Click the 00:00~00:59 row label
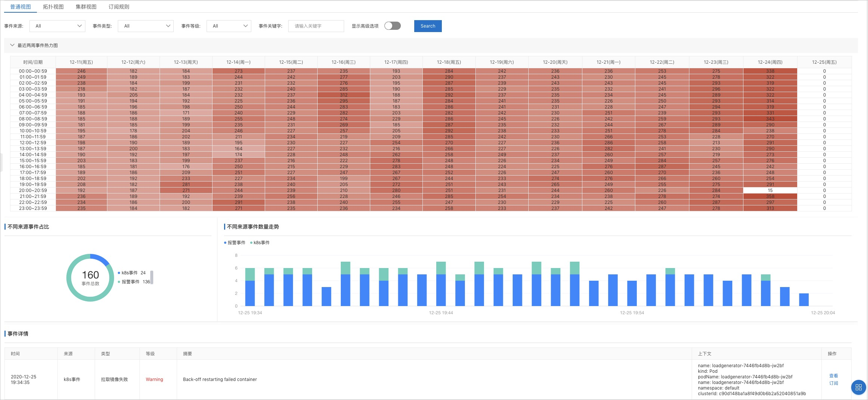Screen dimensions: 868x400 click(x=33, y=71)
